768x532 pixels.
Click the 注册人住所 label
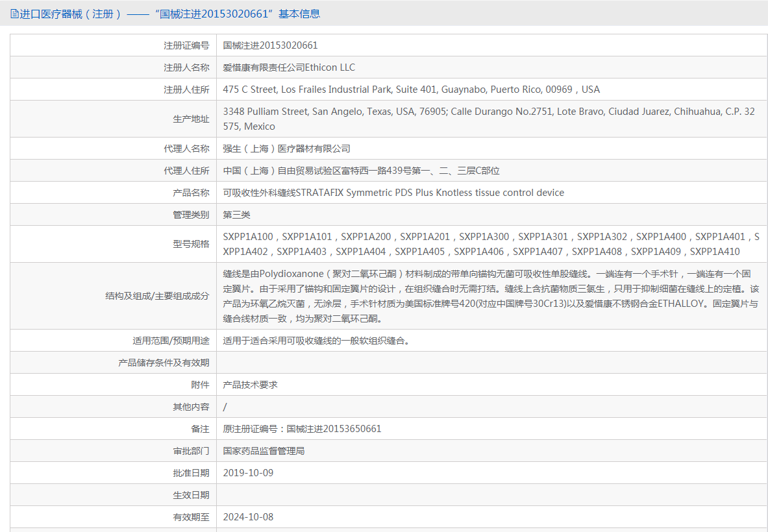[186, 90]
